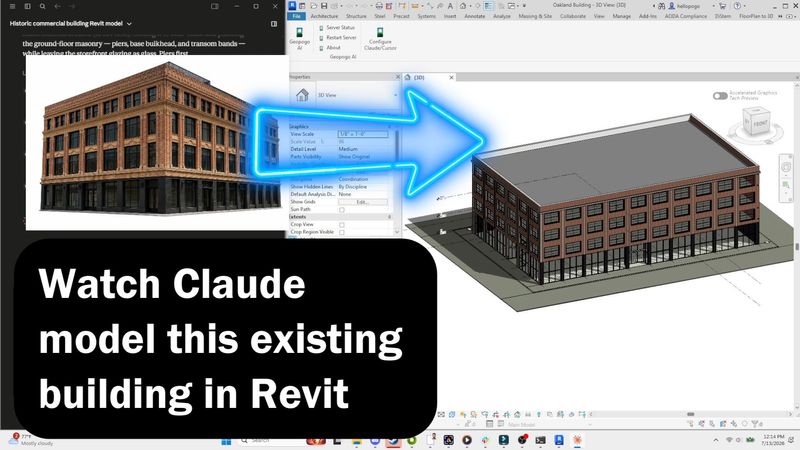This screenshot has height=450, width=800.
Task: Click the hellopogo user account icon
Action: [x=671, y=6]
